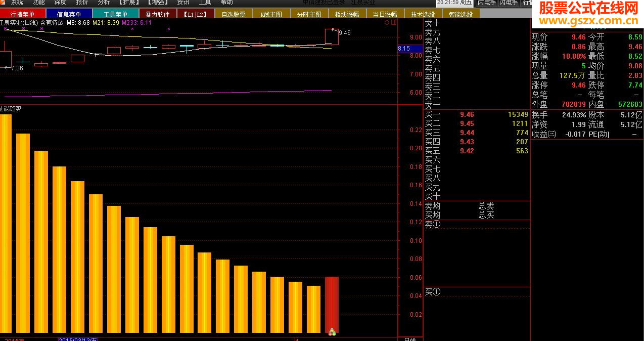Click the M8: 8.68 moving average label
Image resolution: width=644 pixels, height=341 pixels.
78,23
